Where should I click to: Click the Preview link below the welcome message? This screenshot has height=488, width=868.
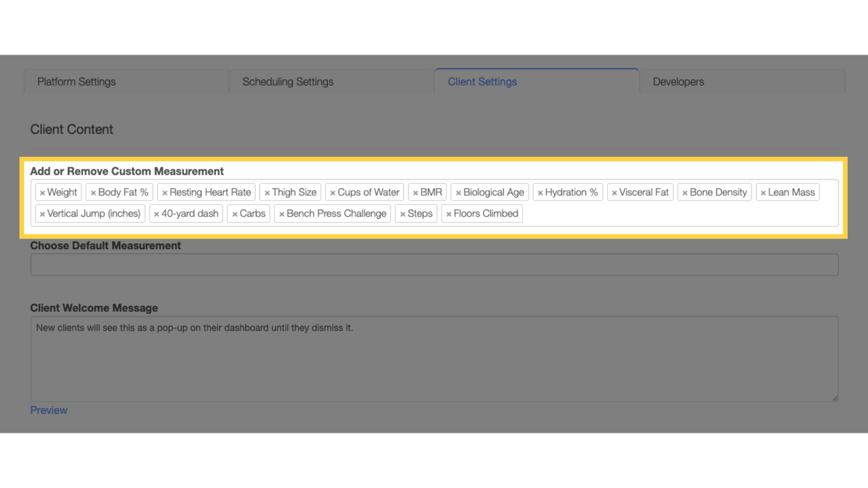tap(48, 410)
